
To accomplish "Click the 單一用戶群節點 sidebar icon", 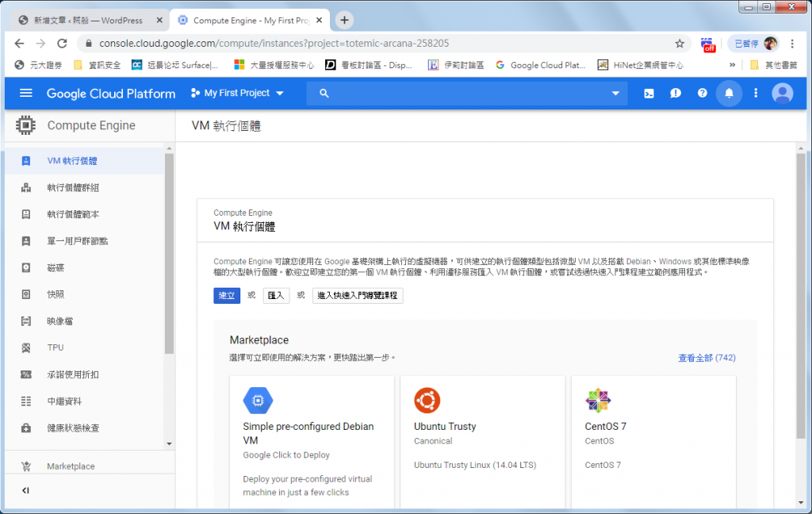I will 26,241.
